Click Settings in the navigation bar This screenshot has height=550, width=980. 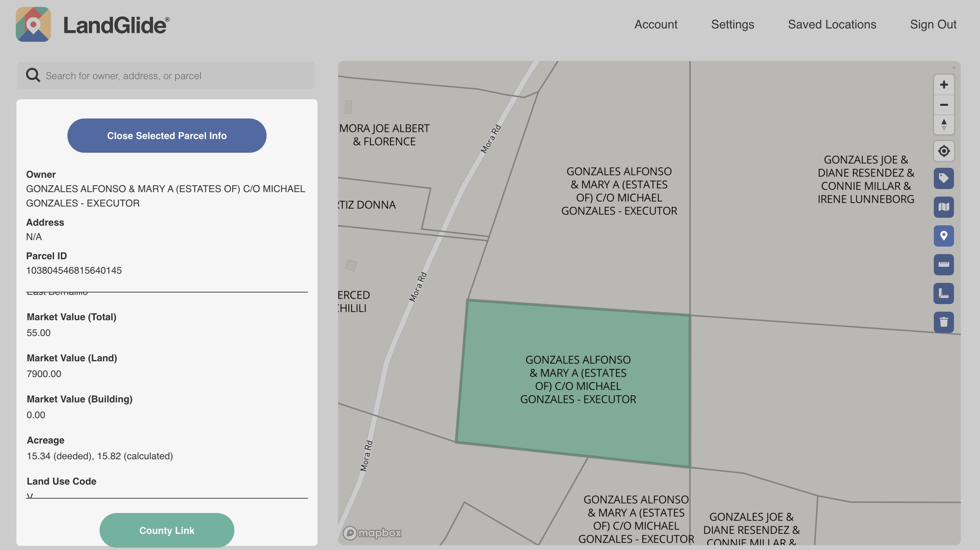733,24
